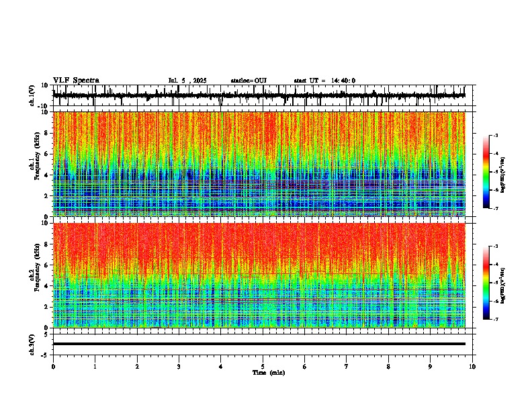Click the ch.1 voltage waveform trace
The height and width of the screenshot is (411, 532).
[x=259, y=95]
